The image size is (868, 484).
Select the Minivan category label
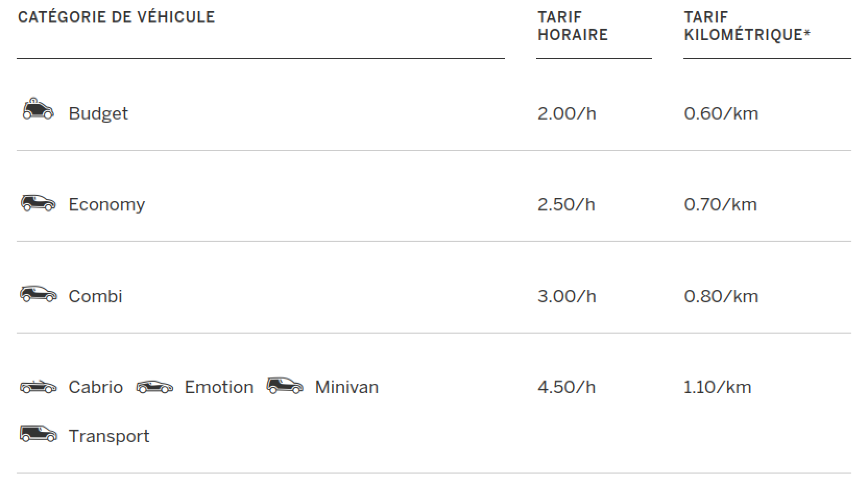tap(347, 387)
